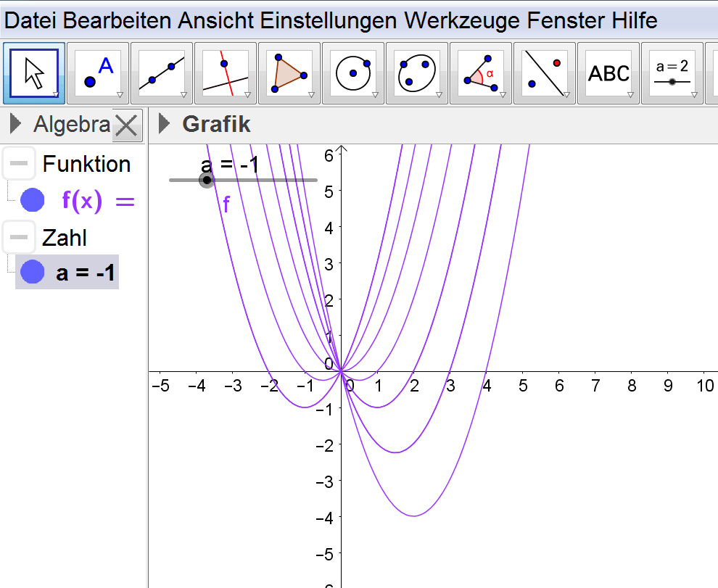Select the ABC text insertion tool
This screenshot has height=588, width=718.
coord(608,73)
